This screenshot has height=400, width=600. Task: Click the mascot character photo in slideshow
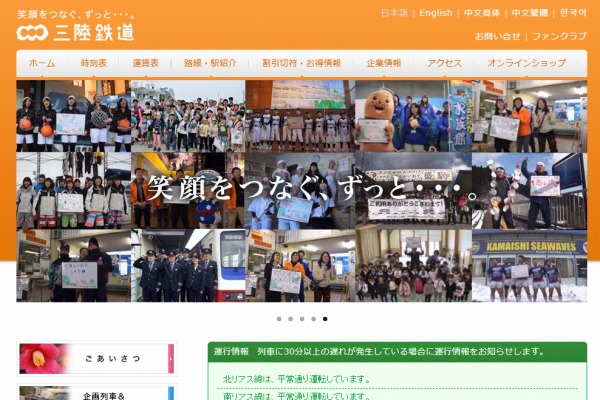(x=414, y=116)
